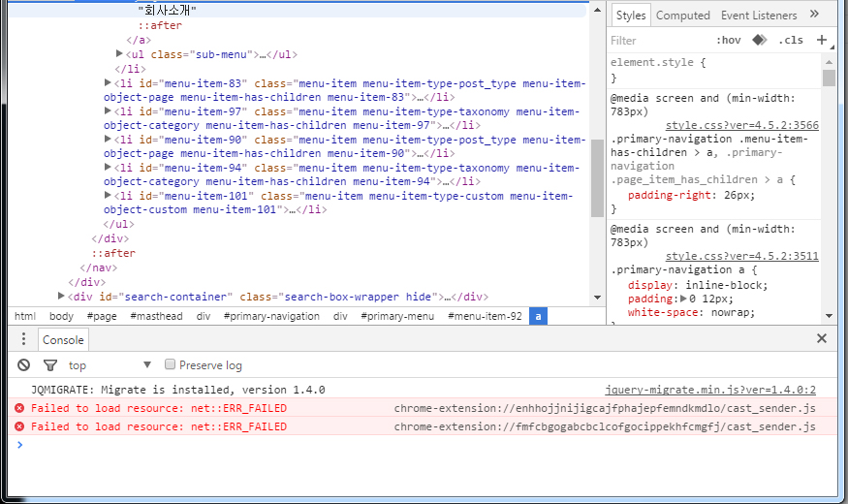
Task: Expand the li menu-item-83 node
Action: point(108,82)
